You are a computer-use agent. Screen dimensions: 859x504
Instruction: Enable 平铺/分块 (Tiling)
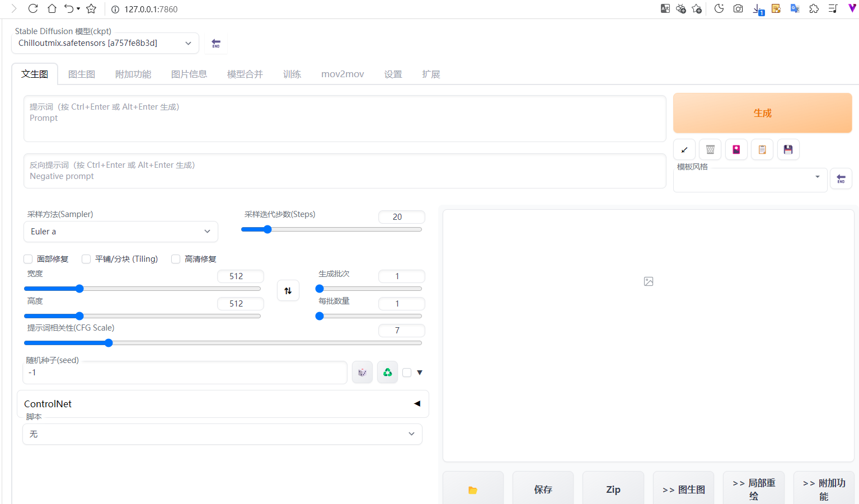(86, 259)
